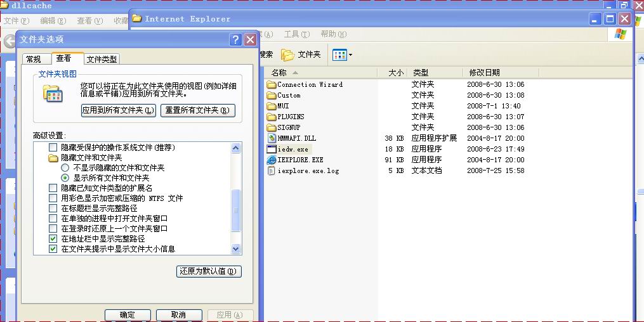
Task: Uncheck 在文件夹提示中显示文件大小信息 checkbox
Action: [x=53, y=248]
